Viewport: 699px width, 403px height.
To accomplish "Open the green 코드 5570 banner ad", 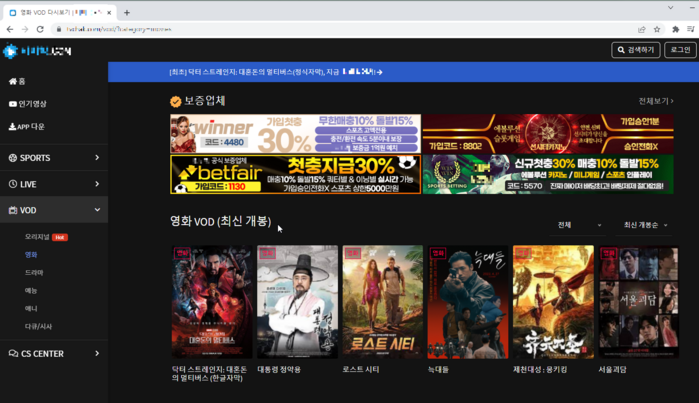I will click(548, 174).
